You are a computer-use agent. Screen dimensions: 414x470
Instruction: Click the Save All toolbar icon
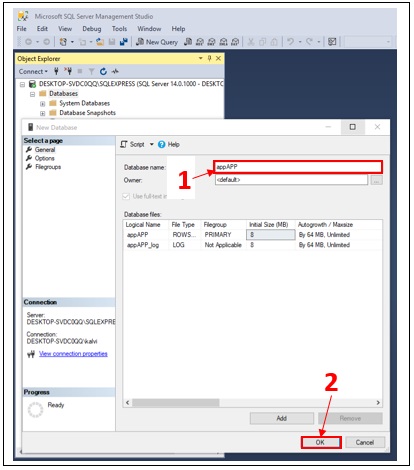tap(124, 42)
